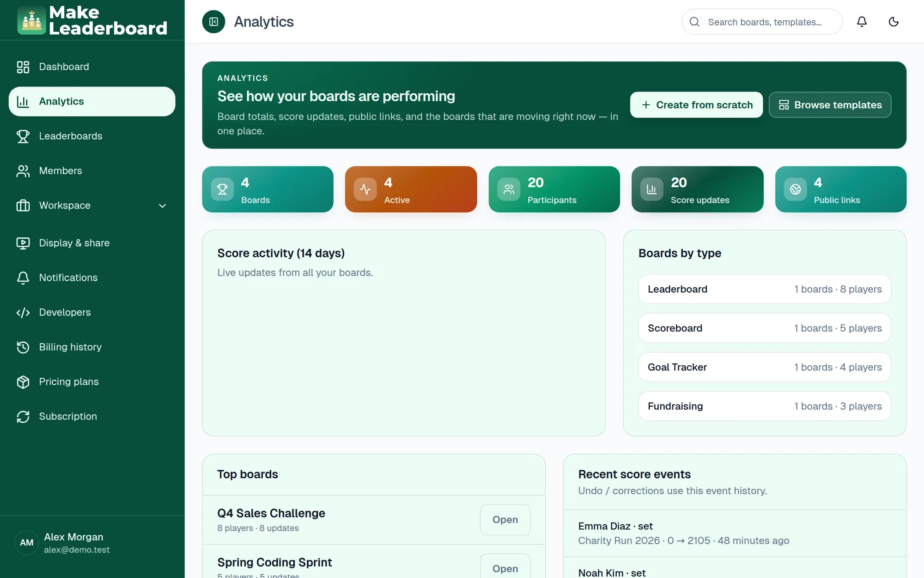Viewport: 924px width, 578px height.
Task: Click the Top boards heading
Action: 248,474
